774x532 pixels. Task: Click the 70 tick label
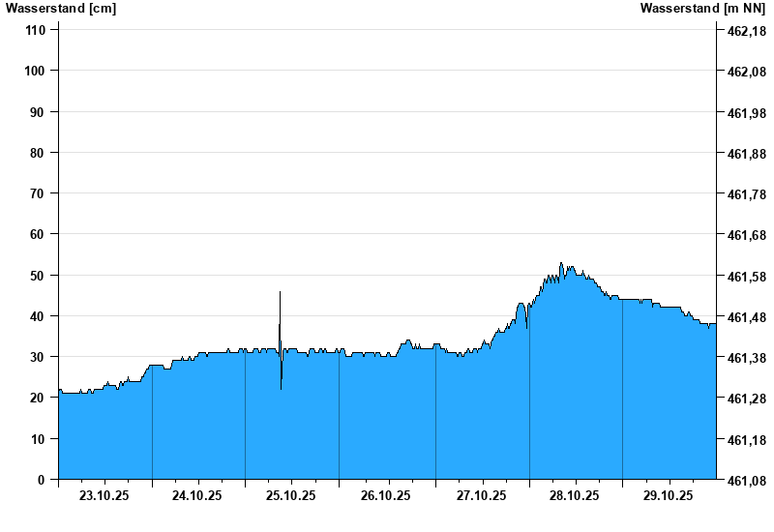[38, 194]
